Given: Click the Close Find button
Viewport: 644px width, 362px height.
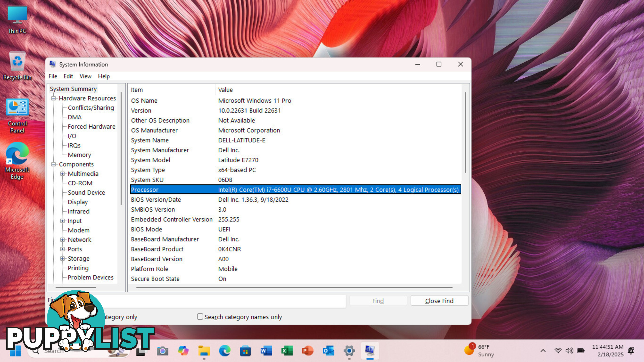Looking at the screenshot, I should coord(439,301).
